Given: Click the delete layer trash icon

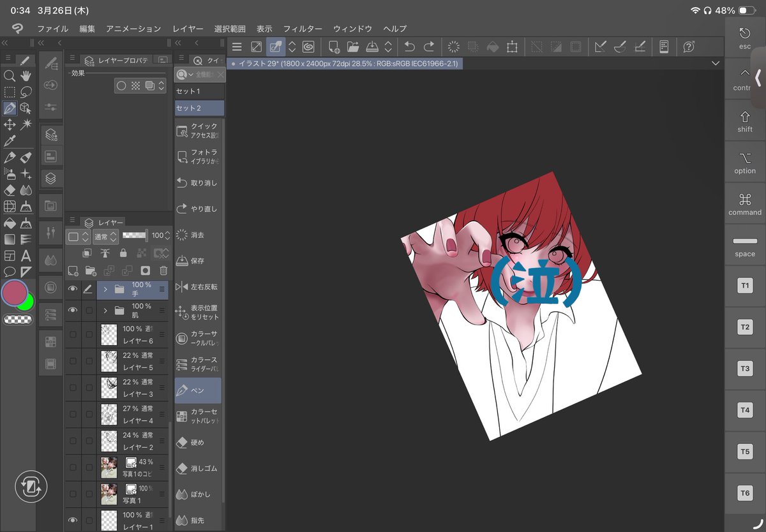Looking at the screenshot, I should tap(163, 270).
